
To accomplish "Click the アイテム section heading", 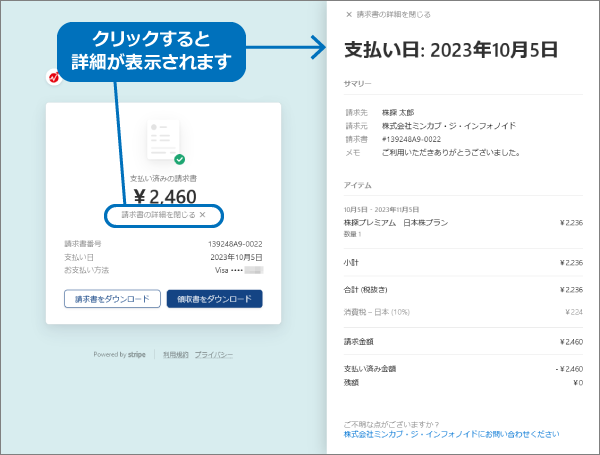I will pyautogui.click(x=357, y=185).
